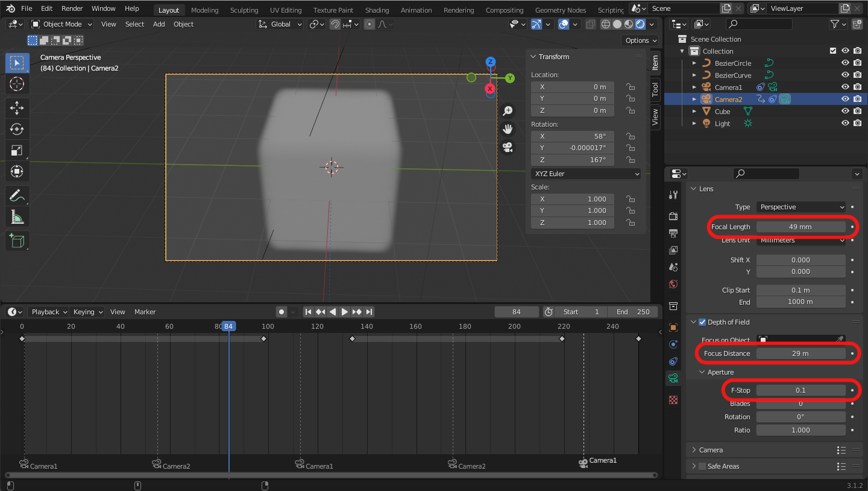
Task: Toggle the auto keying record button
Action: [x=281, y=312]
